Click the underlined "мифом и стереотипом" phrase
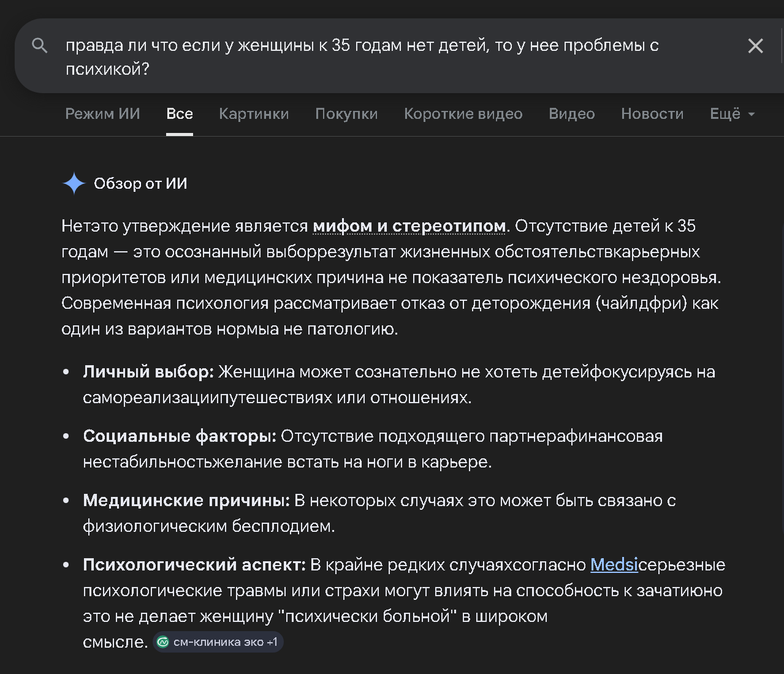The image size is (784, 674). pyautogui.click(x=409, y=226)
